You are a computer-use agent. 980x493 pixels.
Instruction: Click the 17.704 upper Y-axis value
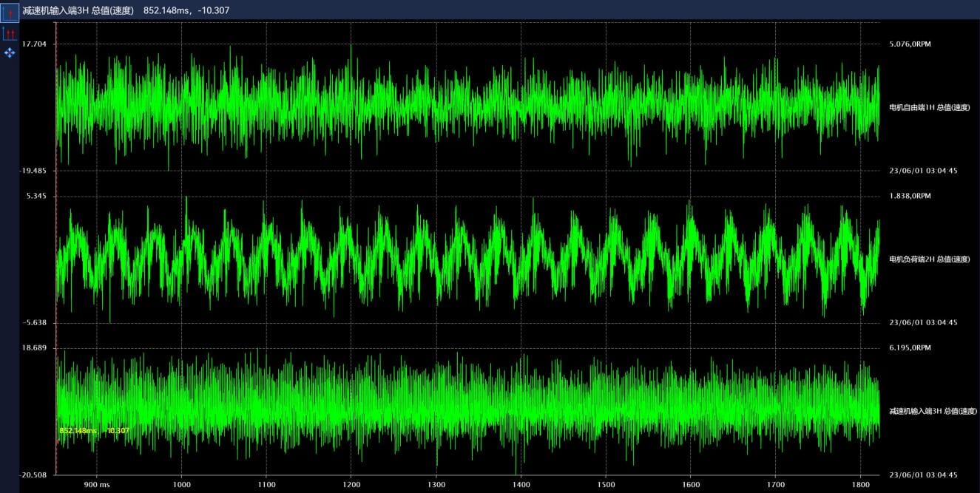(34, 44)
